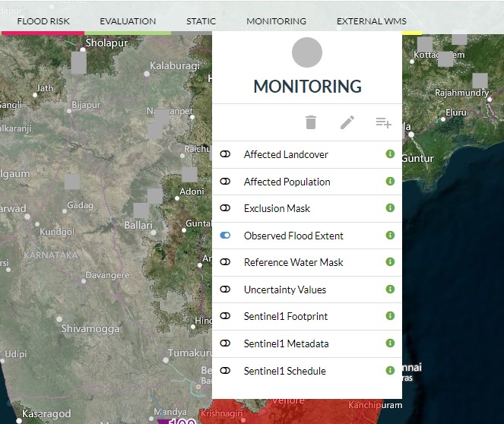Enable the Affected Landcover layer toggle
Image resolution: width=504 pixels, height=424 pixels.
click(x=225, y=154)
